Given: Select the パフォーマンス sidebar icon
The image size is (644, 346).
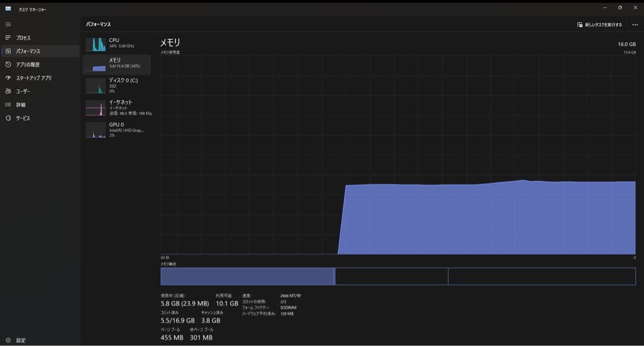Looking at the screenshot, I should pyautogui.click(x=8, y=51).
